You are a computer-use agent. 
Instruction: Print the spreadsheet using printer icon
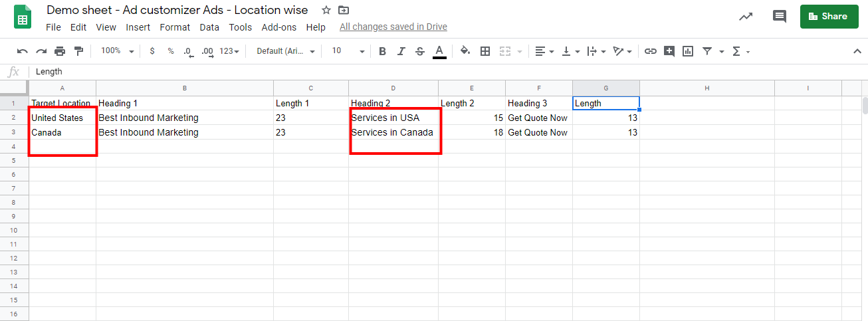60,51
